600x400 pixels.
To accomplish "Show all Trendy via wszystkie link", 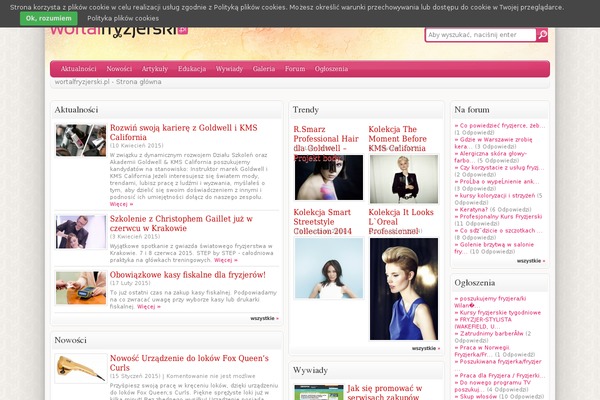I will click(x=426, y=349).
